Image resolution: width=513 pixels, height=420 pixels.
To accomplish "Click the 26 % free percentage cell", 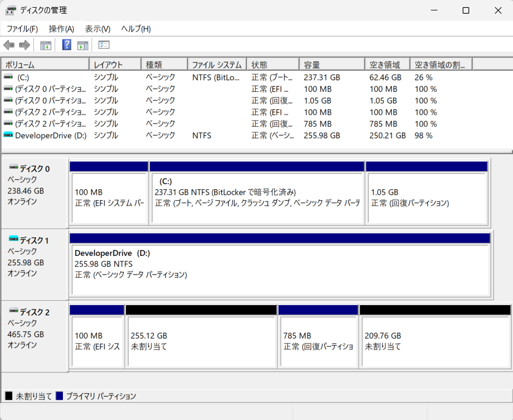I will (423, 78).
